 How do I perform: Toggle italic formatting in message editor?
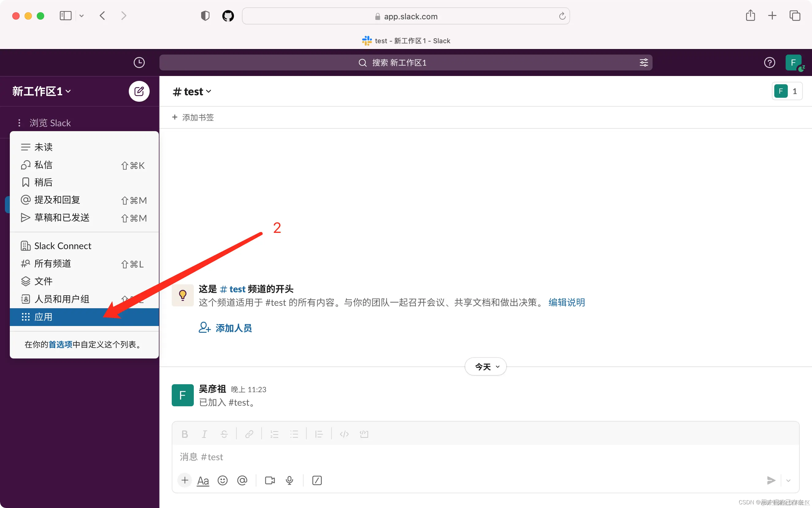click(204, 434)
